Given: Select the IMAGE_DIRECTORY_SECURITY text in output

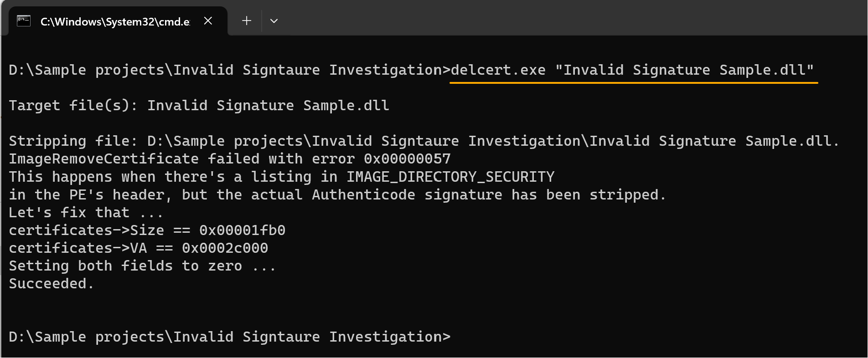Looking at the screenshot, I should 449,176.
